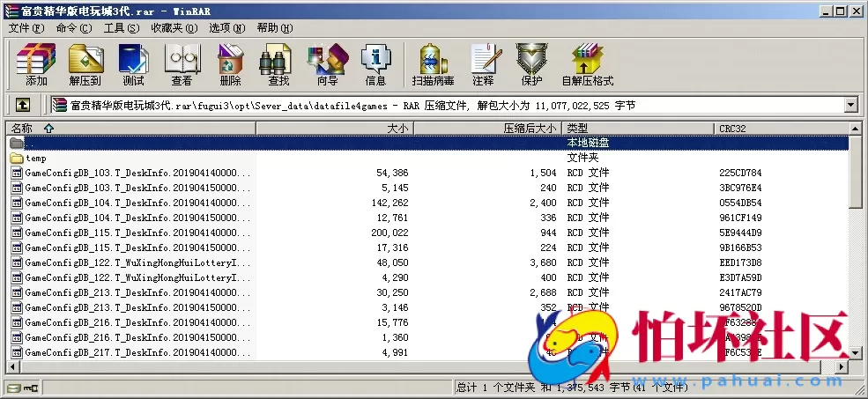Select the temp folder row
The width and height of the screenshot is (868, 399).
click(x=427, y=158)
